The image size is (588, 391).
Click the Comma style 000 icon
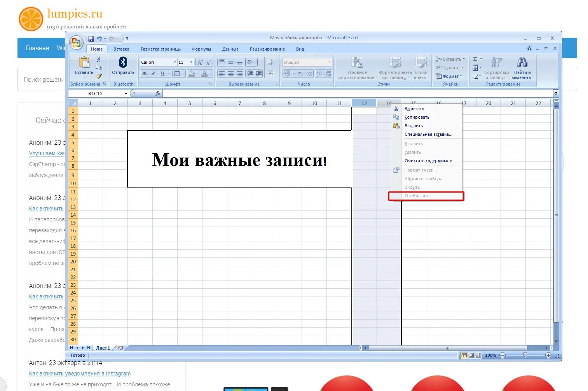tap(309, 74)
